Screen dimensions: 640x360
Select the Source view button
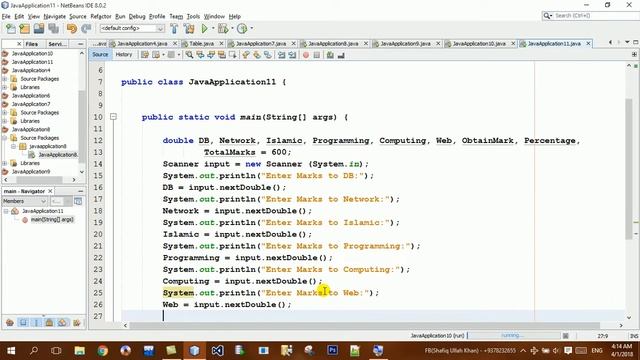(x=100, y=55)
